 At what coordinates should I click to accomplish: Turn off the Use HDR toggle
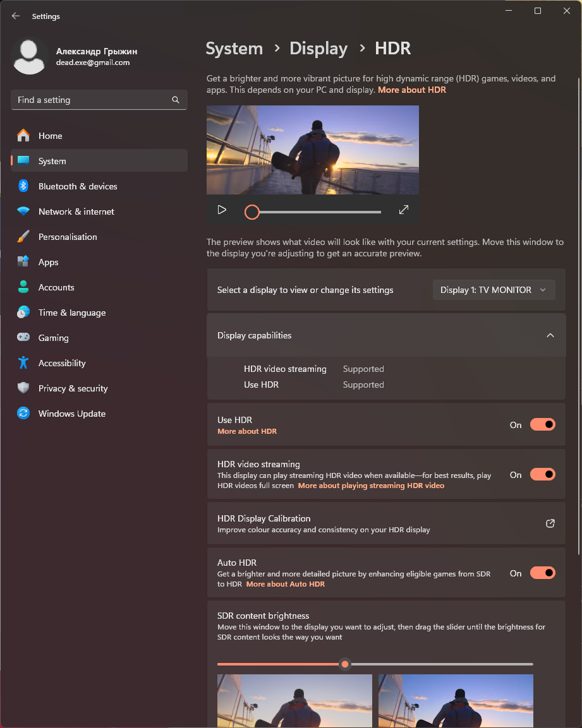(542, 424)
